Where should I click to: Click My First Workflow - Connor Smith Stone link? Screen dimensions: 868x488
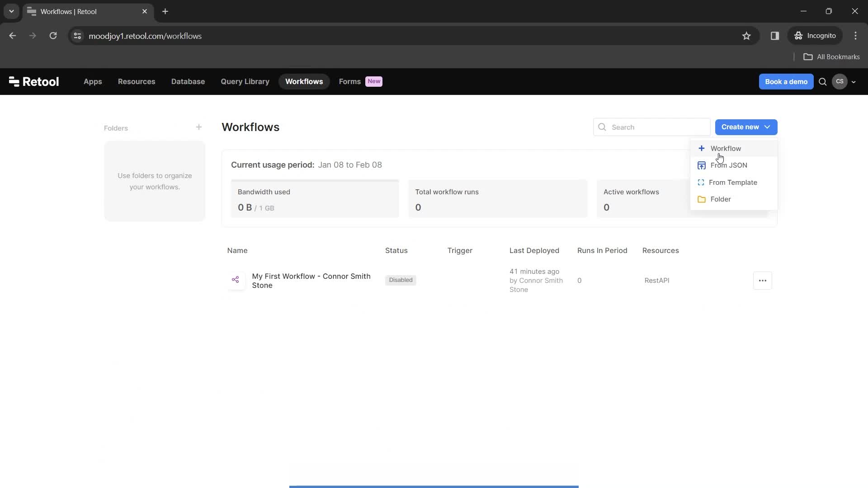click(x=311, y=280)
